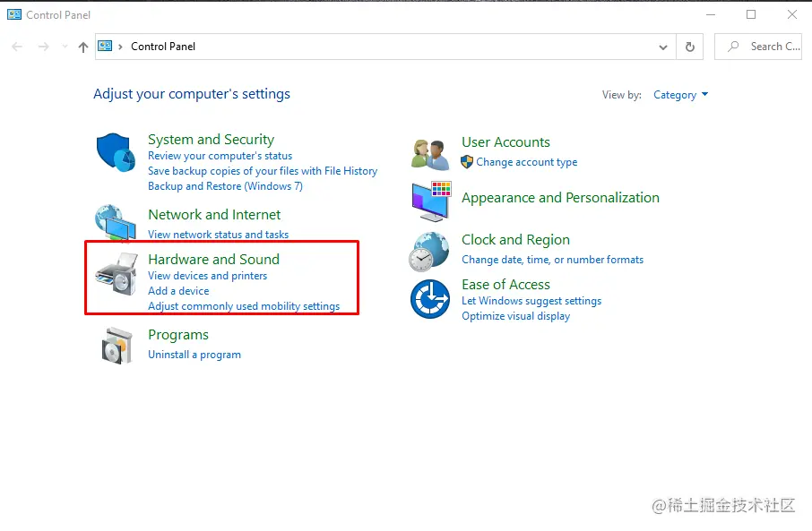Click the Ease of Access icon

point(430,299)
